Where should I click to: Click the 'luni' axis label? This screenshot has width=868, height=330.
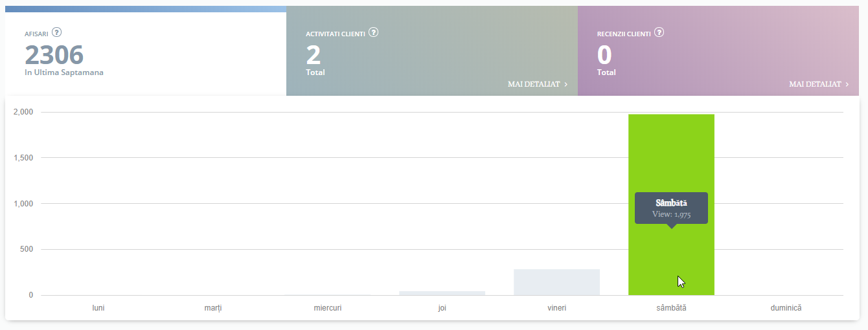point(98,308)
